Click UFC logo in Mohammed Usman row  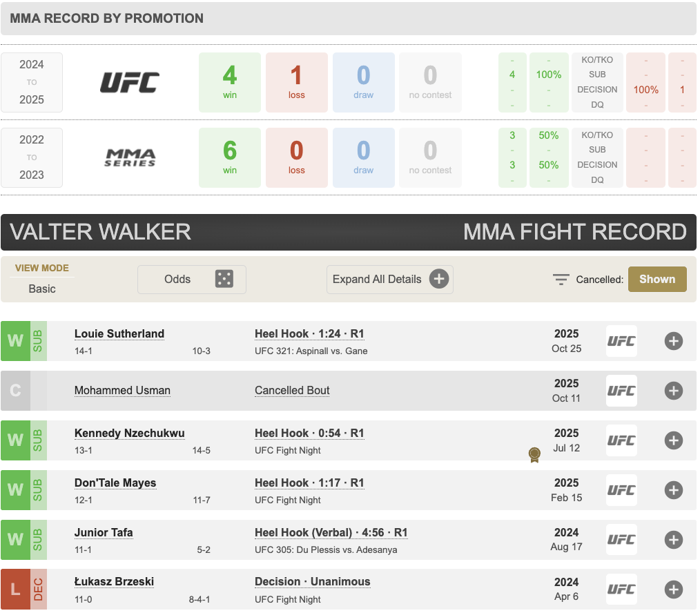(x=621, y=391)
